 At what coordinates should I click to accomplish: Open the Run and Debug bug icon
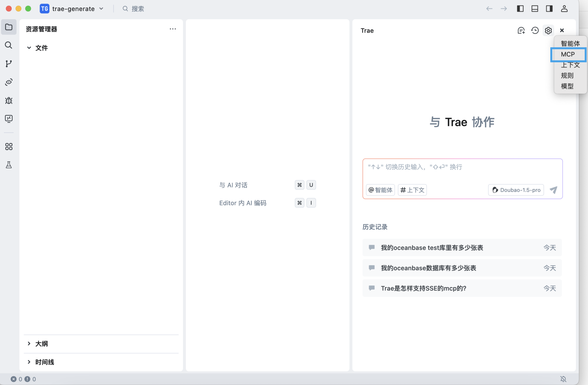tap(9, 101)
